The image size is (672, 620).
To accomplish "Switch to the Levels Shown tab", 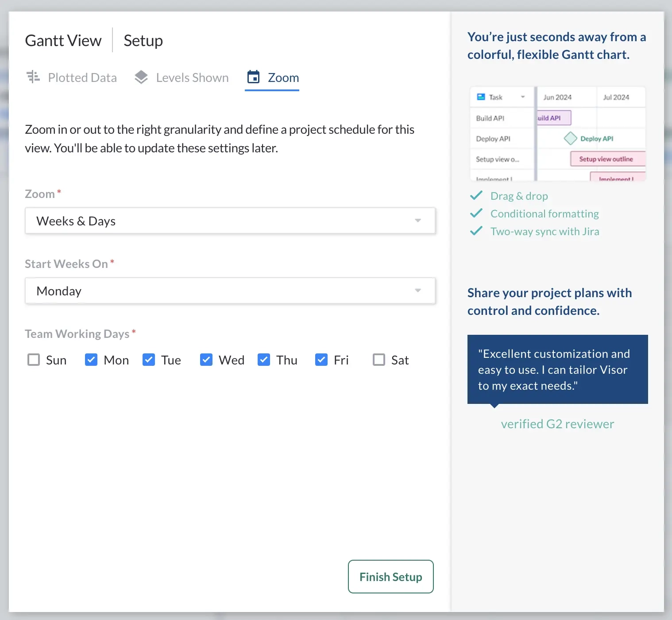I will pos(192,77).
